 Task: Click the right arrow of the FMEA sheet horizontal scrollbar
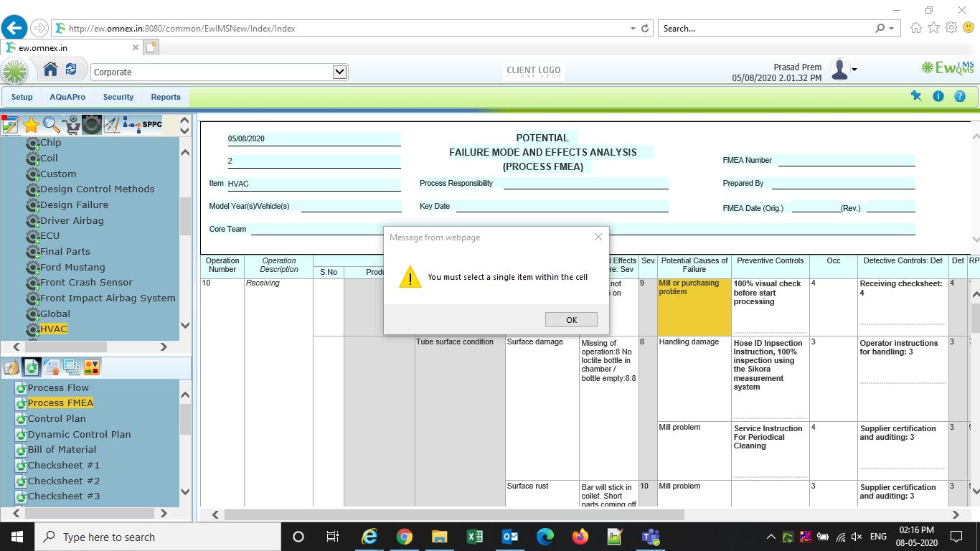pyautogui.click(x=955, y=514)
